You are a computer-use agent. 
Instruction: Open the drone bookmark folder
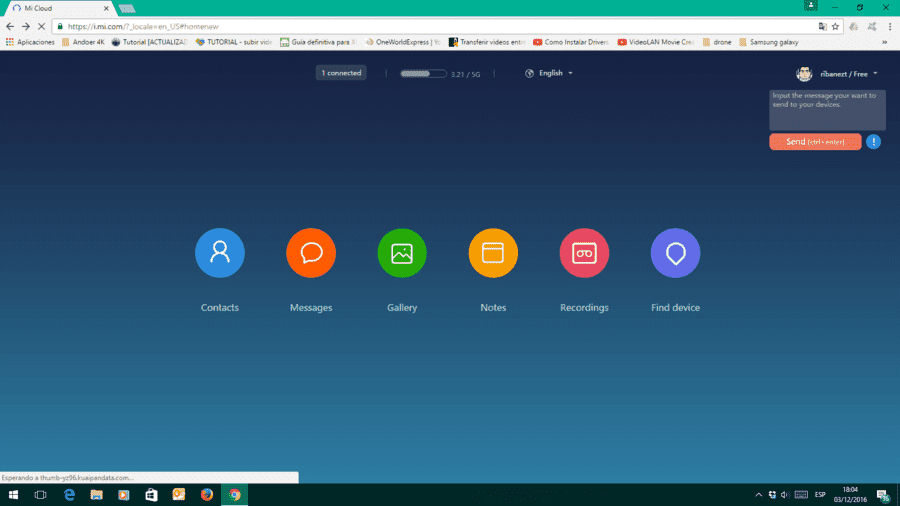tap(717, 42)
